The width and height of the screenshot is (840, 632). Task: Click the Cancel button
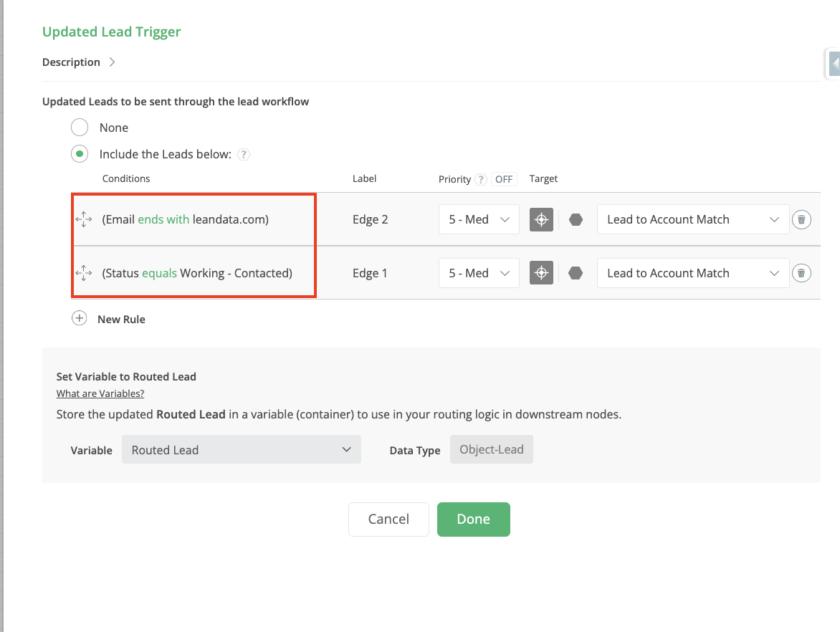pyautogui.click(x=388, y=520)
